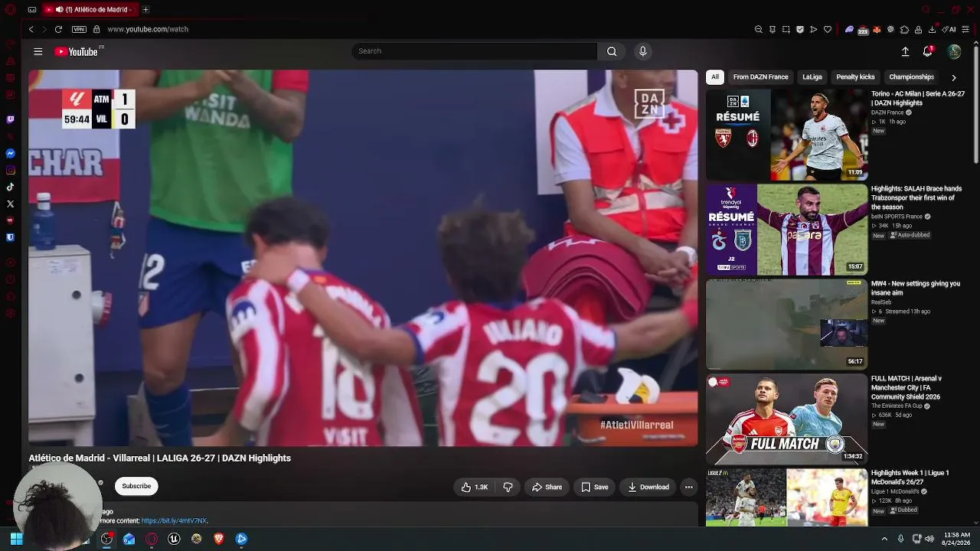This screenshot has height=551, width=980.
Task: Open Twitch in the sidebar
Action: point(10,119)
